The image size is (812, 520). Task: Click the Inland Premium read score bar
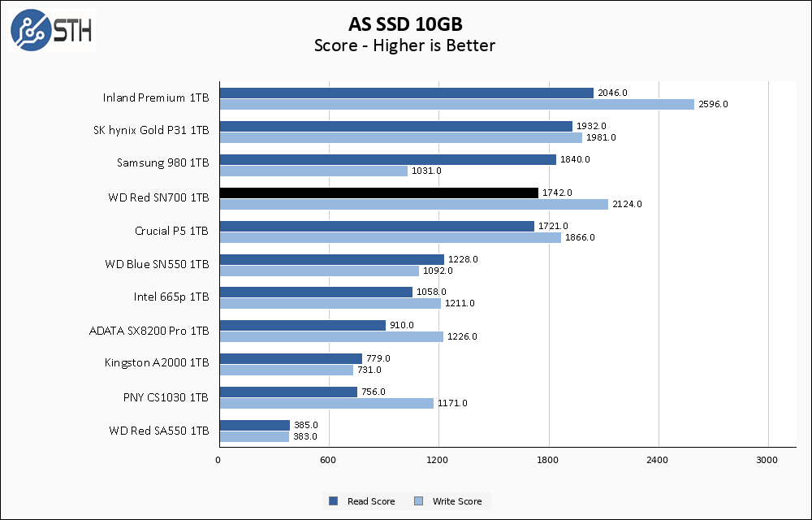[x=407, y=93]
